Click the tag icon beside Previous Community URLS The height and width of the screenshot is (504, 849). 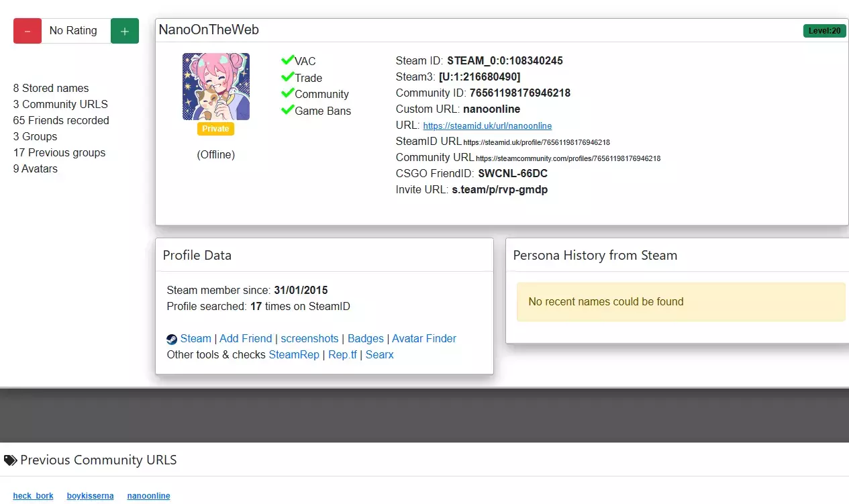(10, 460)
